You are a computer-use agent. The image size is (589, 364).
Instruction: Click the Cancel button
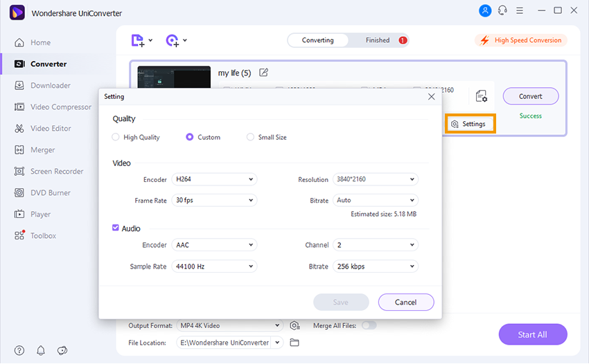click(405, 302)
